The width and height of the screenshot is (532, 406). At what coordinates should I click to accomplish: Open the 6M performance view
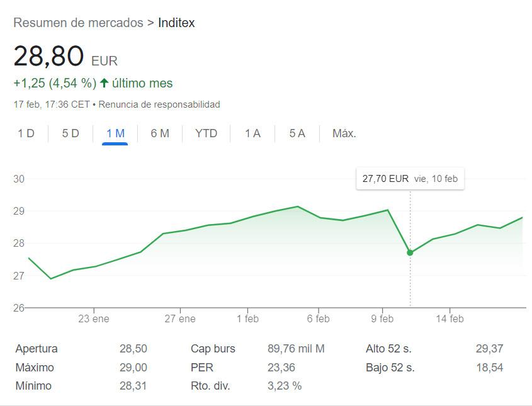[x=159, y=133]
